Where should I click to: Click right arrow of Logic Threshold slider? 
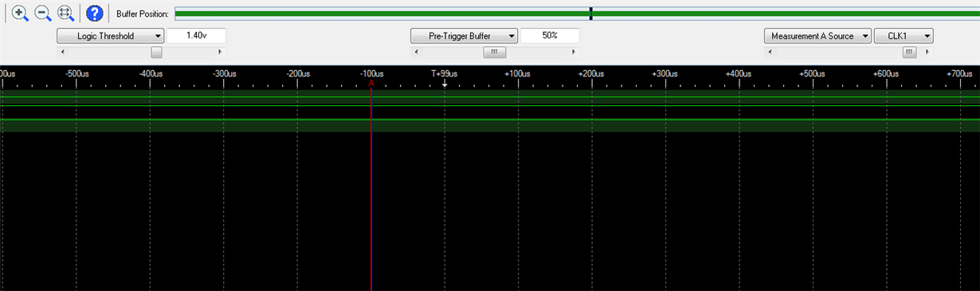coord(221,53)
